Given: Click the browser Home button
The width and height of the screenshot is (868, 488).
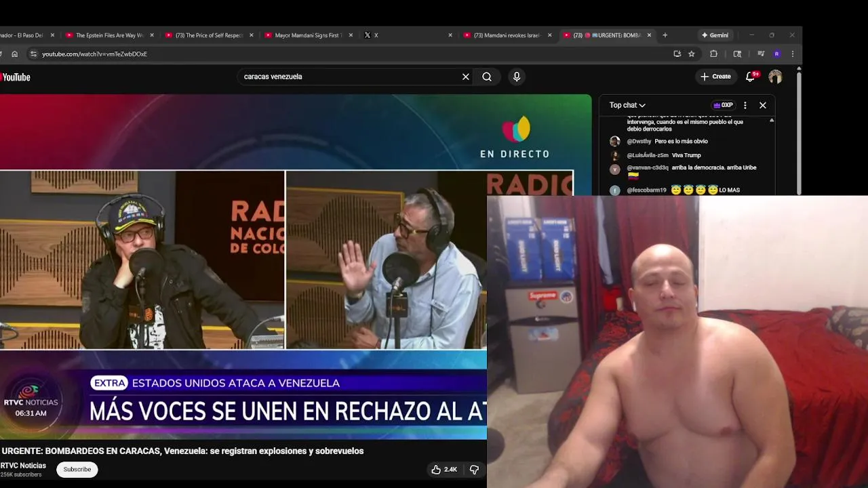Looking at the screenshot, I should pyautogui.click(x=14, y=54).
